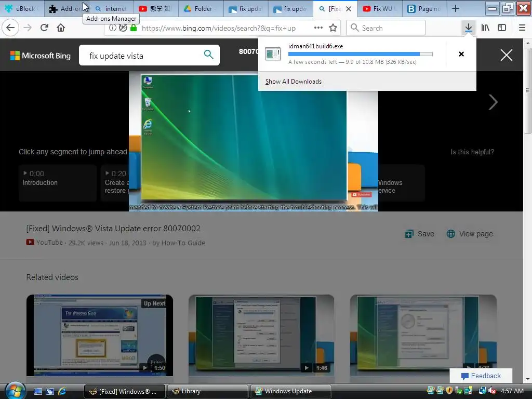This screenshot has height=399, width=532.
Task: Click Switch between windows quick launch icon
Action: coord(50,391)
